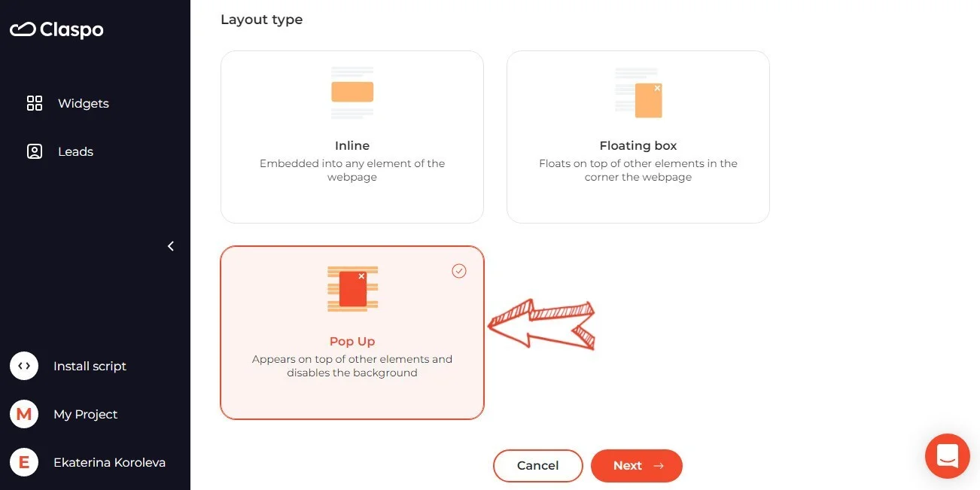Image resolution: width=980 pixels, height=490 pixels.
Task: Click the Pop Up selected checkmark indicator
Action: pyautogui.click(x=459, y=271)
